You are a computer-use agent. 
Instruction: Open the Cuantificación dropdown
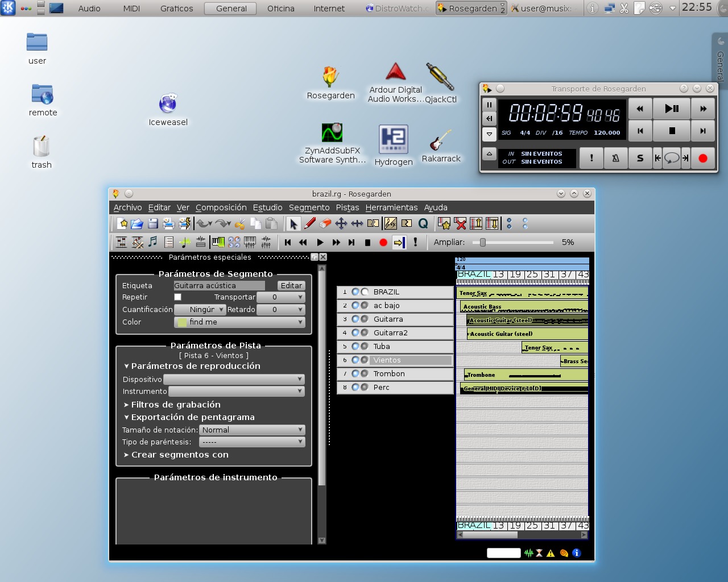click(x=200, y=310)
